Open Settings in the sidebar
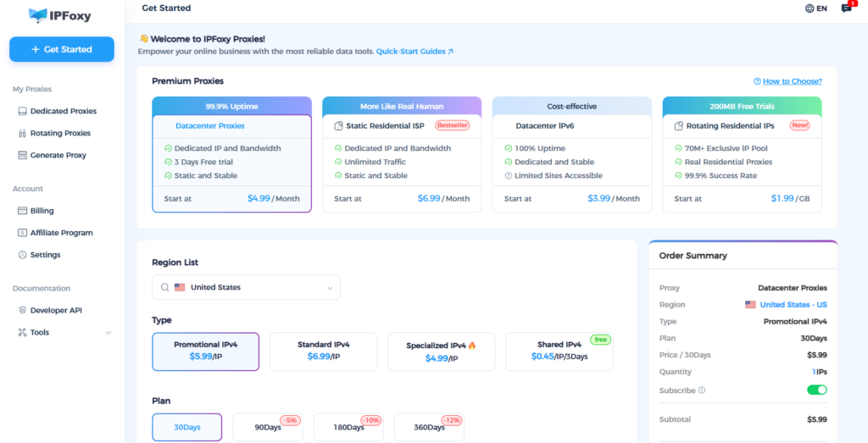Image resolution: width=868 pixels, height=443 pixels. point(45,255)
